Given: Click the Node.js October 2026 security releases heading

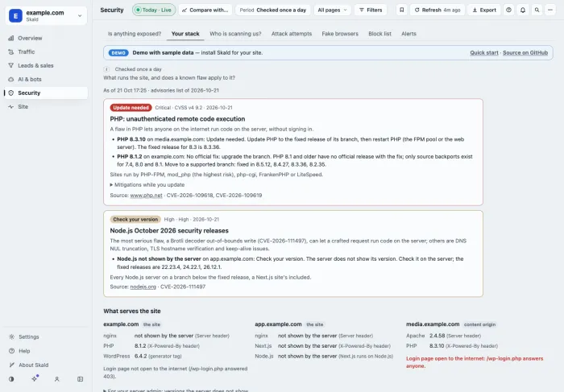Looking at the screenshot, I should (x=169, y=231).
